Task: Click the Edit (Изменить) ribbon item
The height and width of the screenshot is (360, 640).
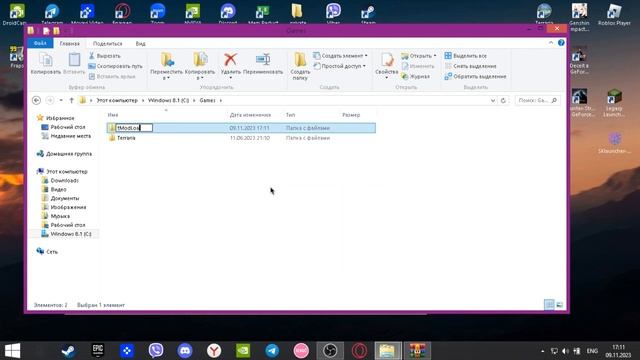Action: pyautogui.click(x=418, y=66)
